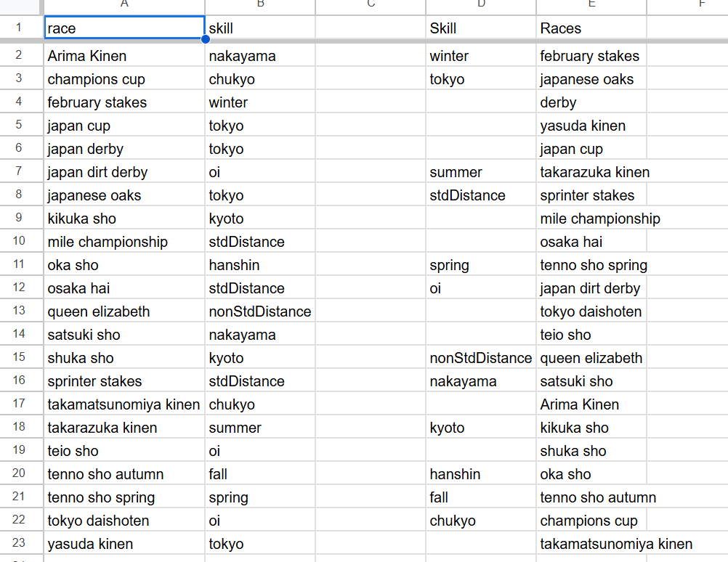Click the 'summer' cell in column B

[x=260, y=427]
